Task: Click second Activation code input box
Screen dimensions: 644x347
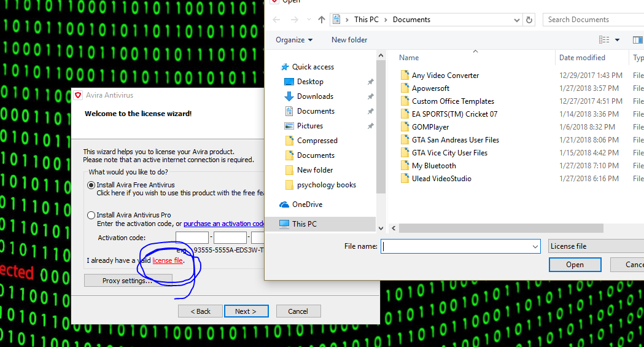Action: tap(230, 237)
